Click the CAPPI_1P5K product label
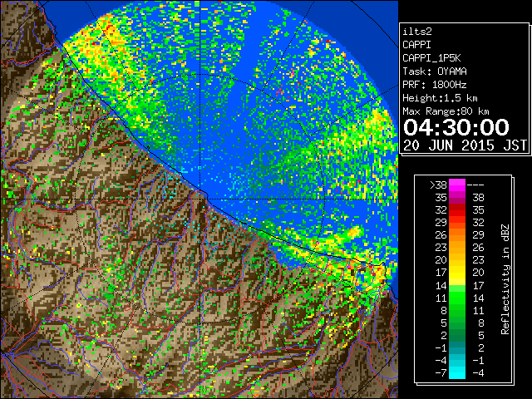Image resolution: width=532 pixels, height=399 pixels. 431,58
